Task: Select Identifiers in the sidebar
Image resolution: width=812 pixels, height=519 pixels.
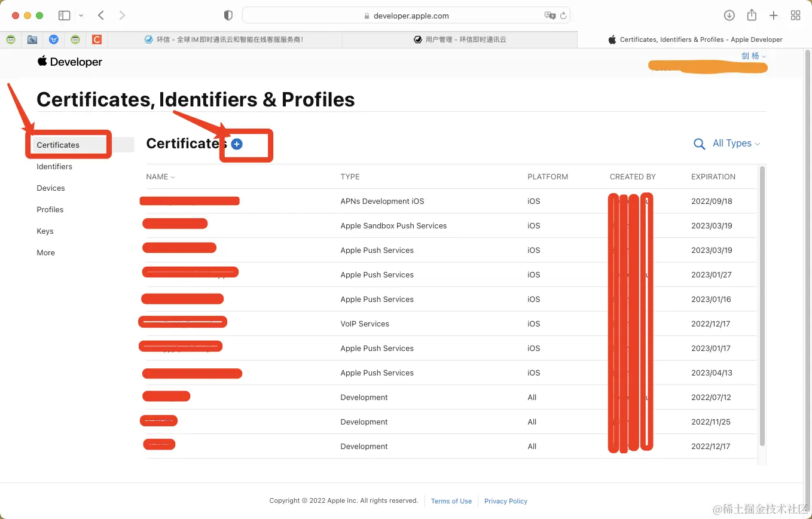Action: tap(54, 166)
